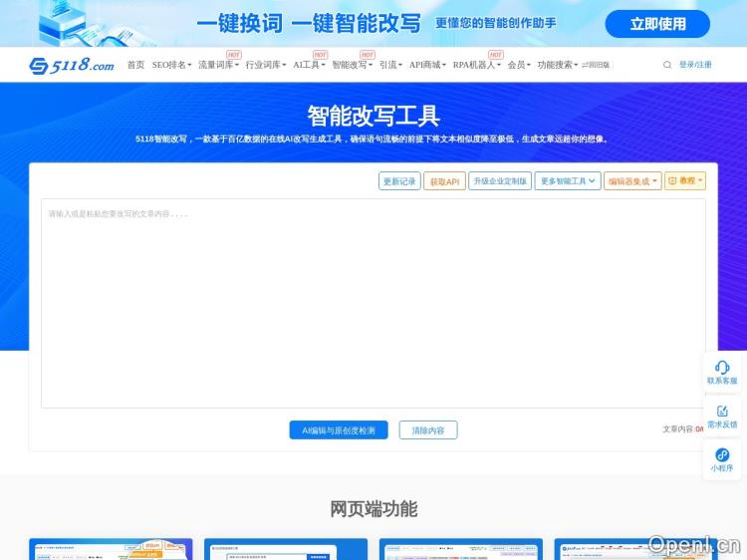
Task: Open 联系客服 headset icon
Action: click(722, 368)
